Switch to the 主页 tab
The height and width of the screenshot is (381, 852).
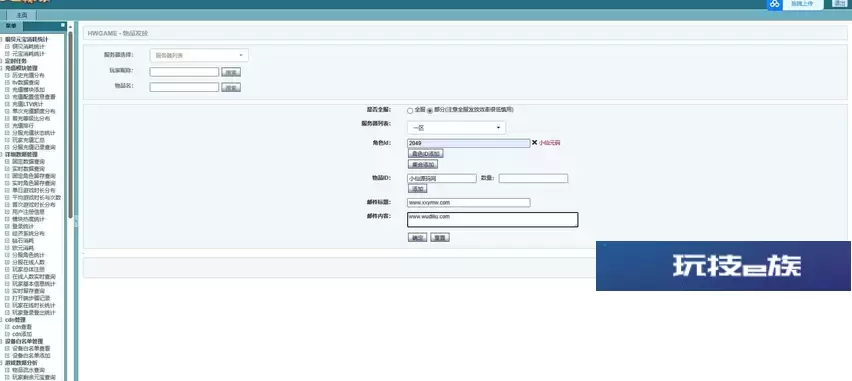coord(22,15)
